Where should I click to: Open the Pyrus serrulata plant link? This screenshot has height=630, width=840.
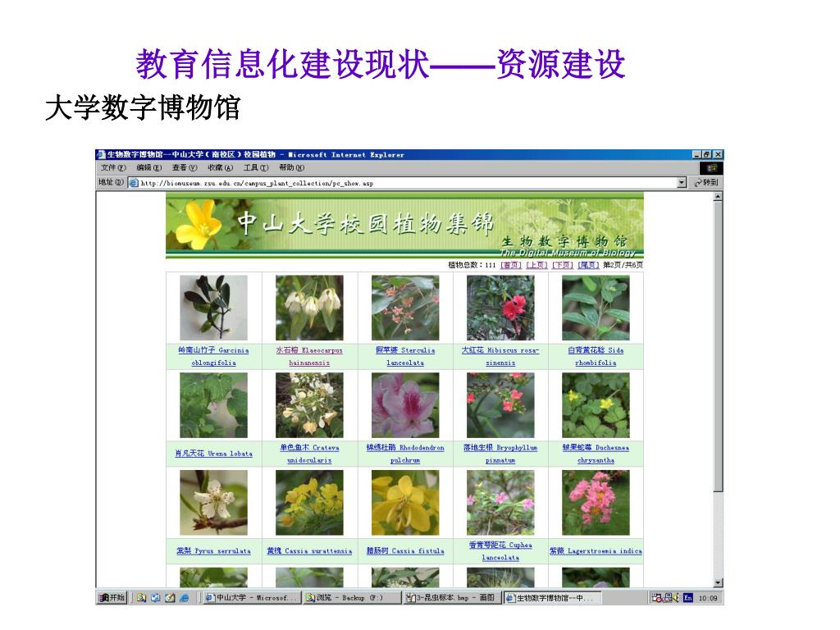tap(214, 550)
